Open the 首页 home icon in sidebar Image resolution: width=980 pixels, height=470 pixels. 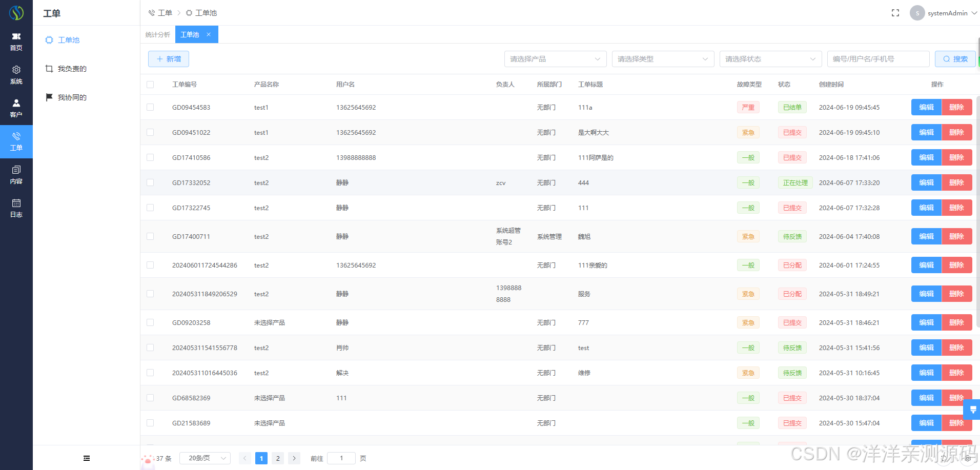pos(16,42)
